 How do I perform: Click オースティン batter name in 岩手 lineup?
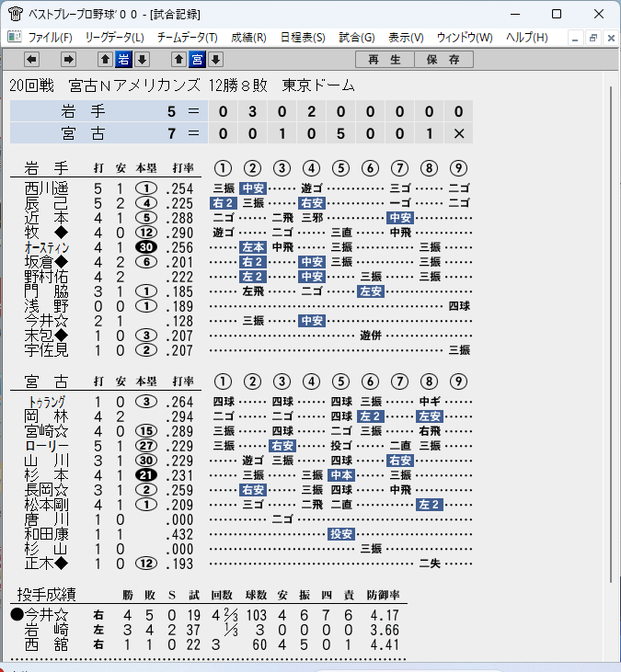[x=46, y=247]
